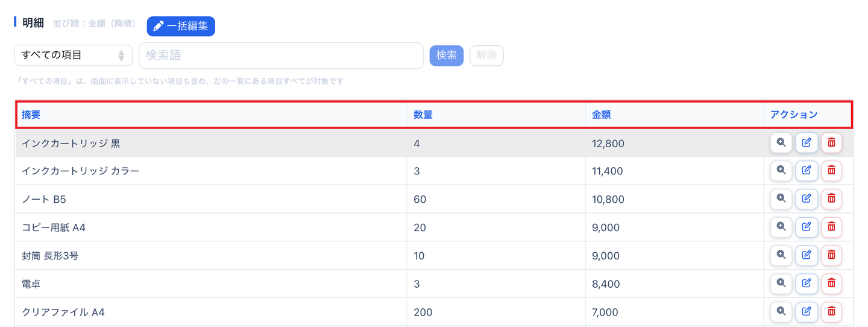The image size is (868, 327).
Task: View details of インクカートリッジ カラー row
Action: pos(781,171)
